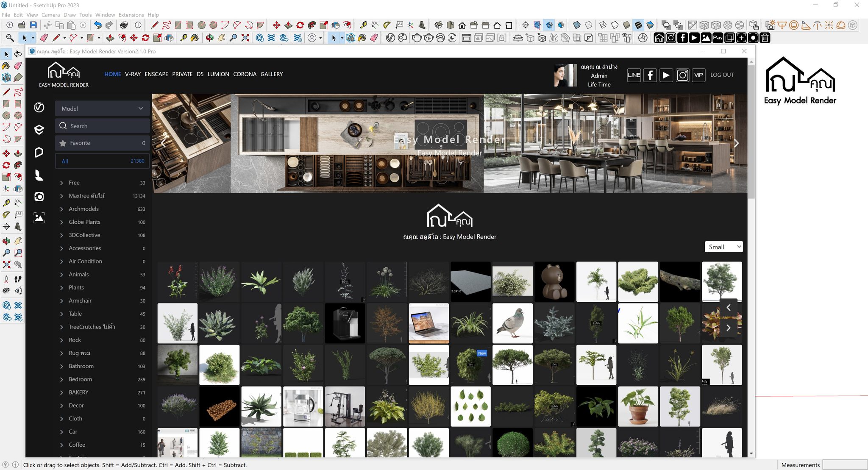This screenshot has height=470, width=868.
Task: Open the LINE social link icon
Action: [x=634, y=75]
